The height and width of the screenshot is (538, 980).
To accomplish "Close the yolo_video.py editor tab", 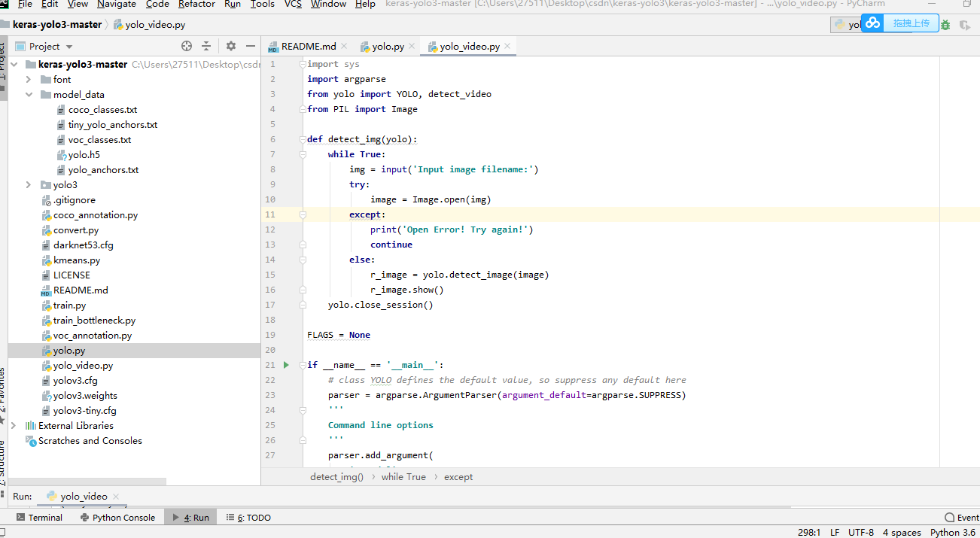I will [508, 46].
